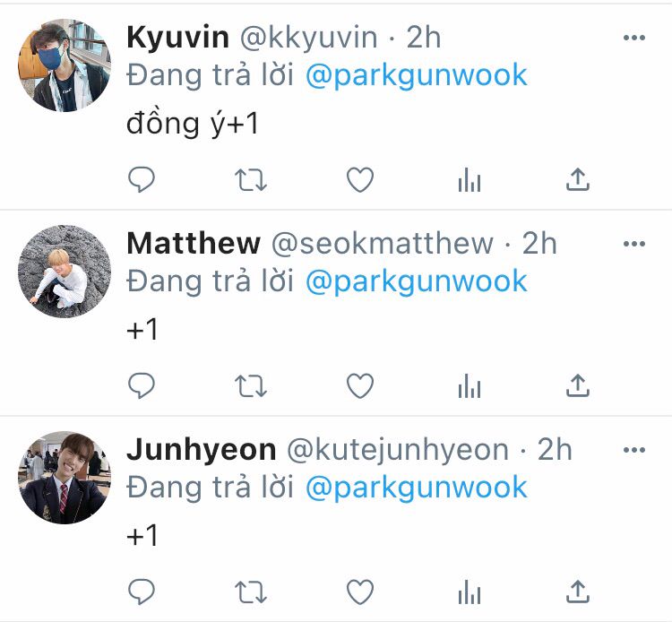Open Matthew's profile picture

(65, 272)
